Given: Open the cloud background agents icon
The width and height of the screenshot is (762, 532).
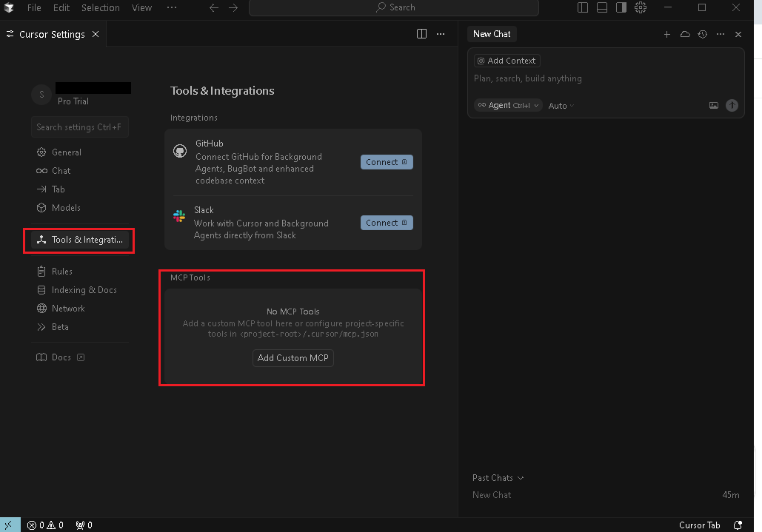Looking at the screenshot, I should [685, 35].
